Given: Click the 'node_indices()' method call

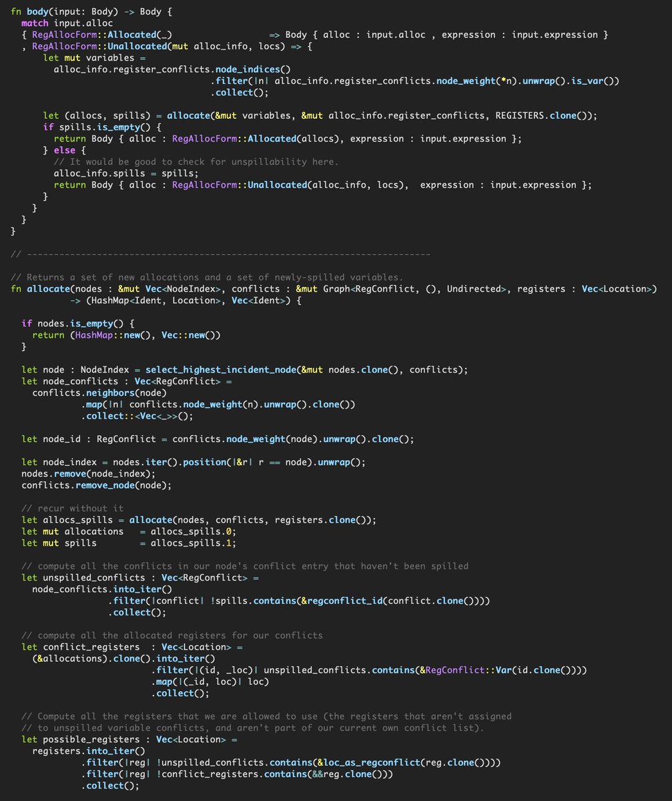Looking at the screenshot, I should [253, 69].
